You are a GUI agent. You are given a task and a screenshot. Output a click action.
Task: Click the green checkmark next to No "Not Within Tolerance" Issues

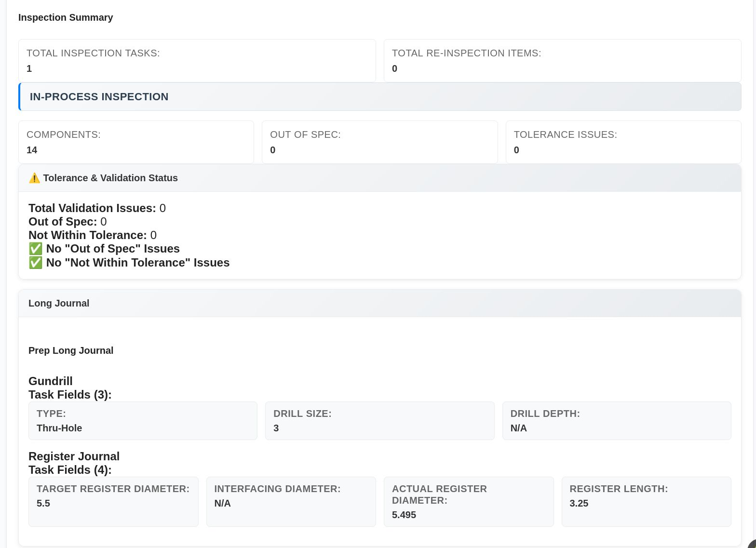[x=36, y=263]
